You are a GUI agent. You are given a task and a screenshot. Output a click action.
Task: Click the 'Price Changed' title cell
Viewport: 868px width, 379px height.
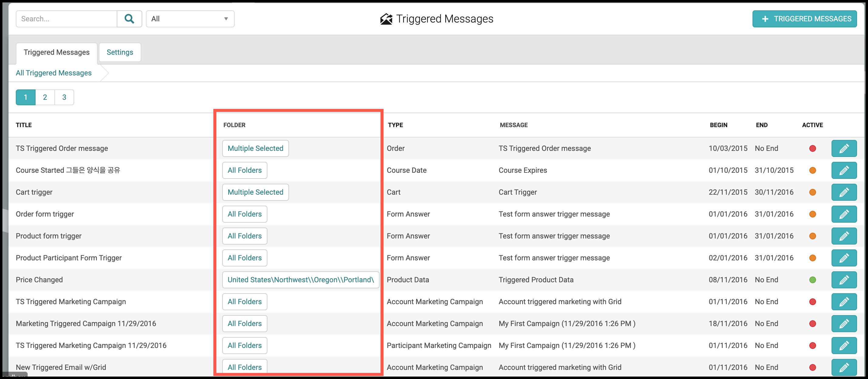pyautogui.click(x=39, y=280)
